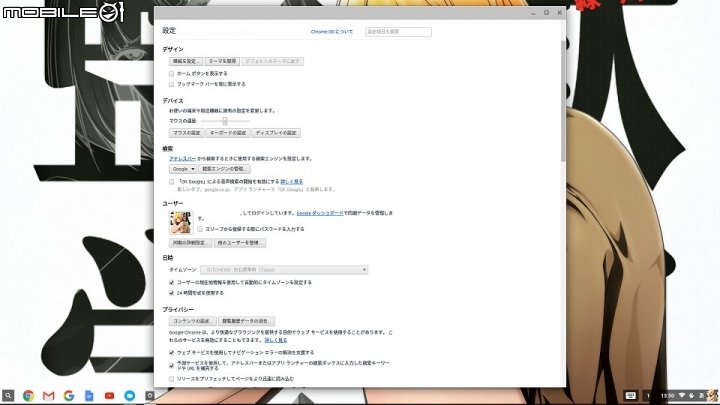Click the テーマを取得 button
Screen dimensions: 720x405
coord(222,61)
